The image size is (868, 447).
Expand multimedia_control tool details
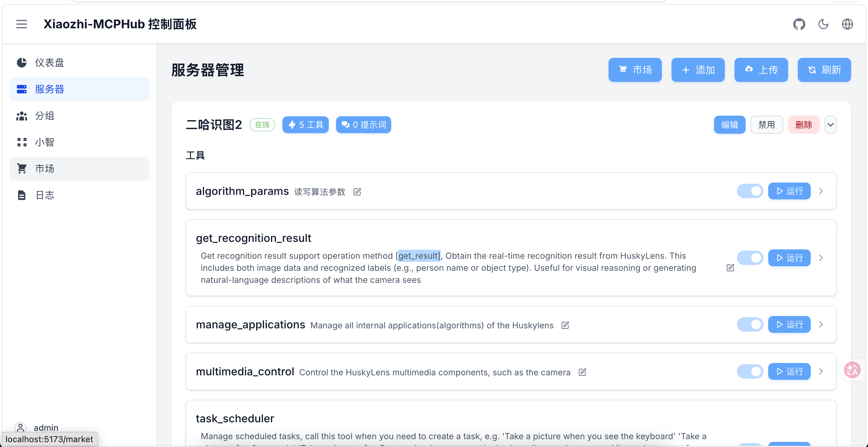click(821, 371)
